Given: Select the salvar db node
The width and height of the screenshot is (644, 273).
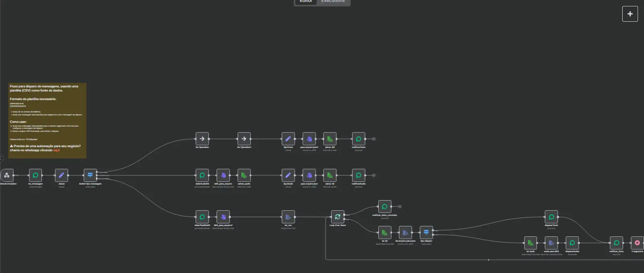Looking at the screenshot, I should [330, 175].
